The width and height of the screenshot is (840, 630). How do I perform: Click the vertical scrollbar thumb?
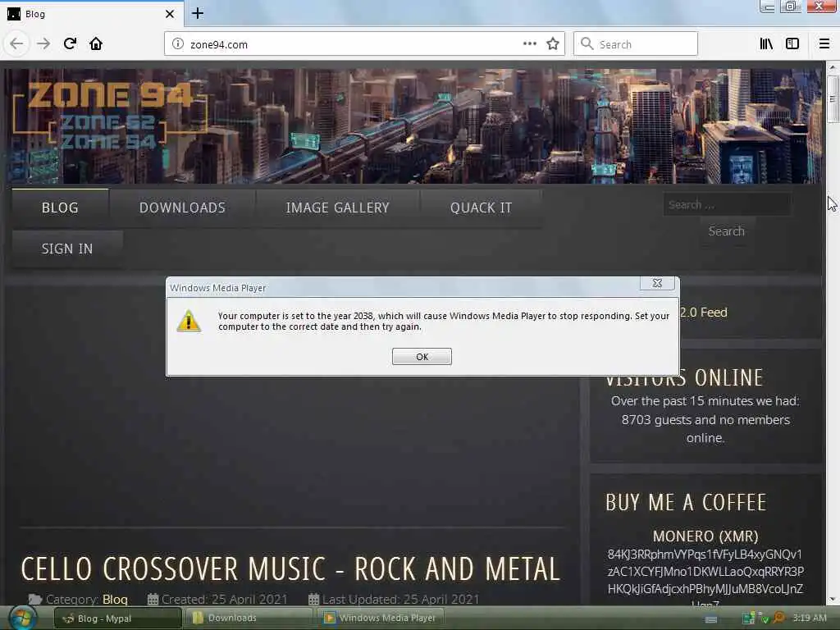tap(833, 99)
